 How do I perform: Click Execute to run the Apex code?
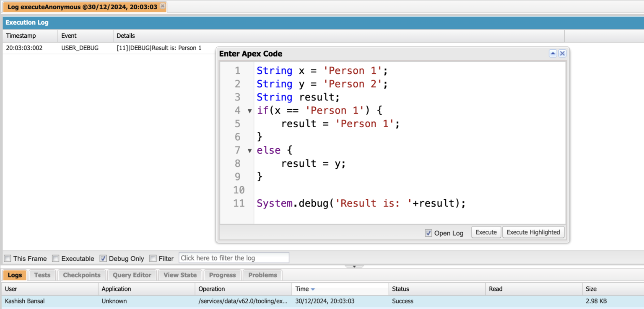(x=486, y=232)
